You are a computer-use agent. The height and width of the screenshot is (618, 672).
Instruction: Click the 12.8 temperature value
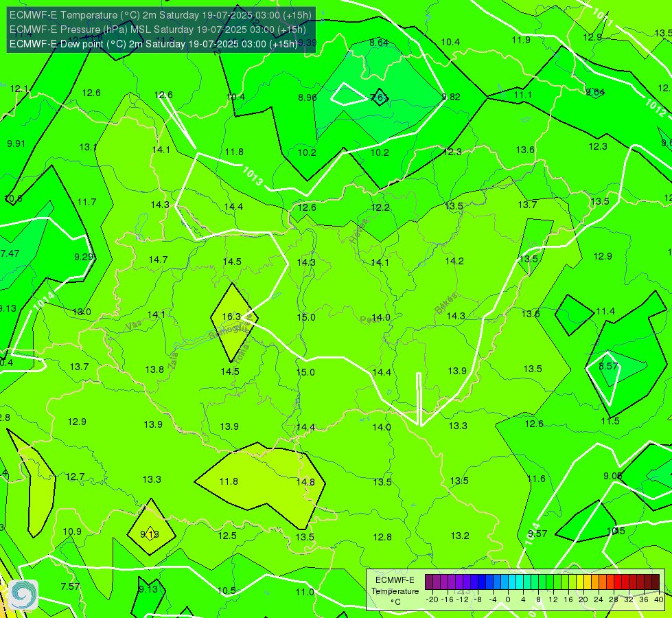[382, 537]
